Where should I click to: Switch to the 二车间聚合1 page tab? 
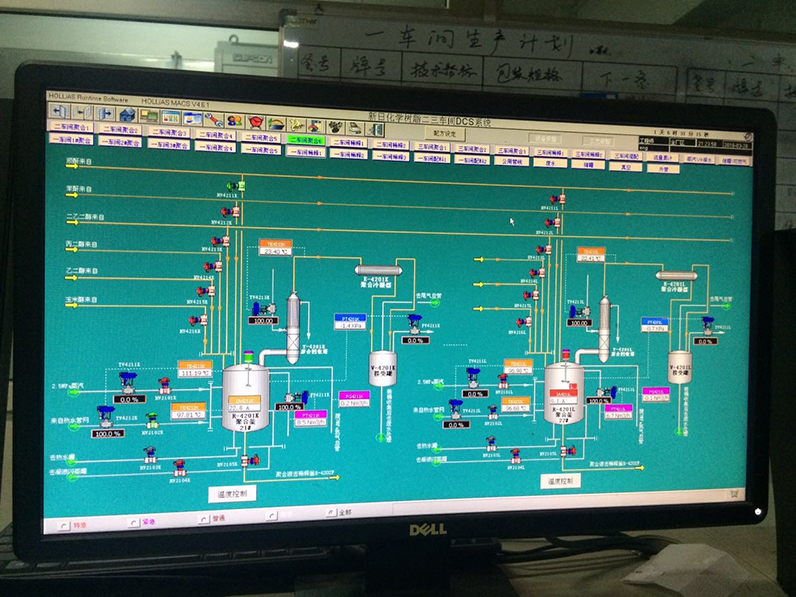tap(71, 127)
